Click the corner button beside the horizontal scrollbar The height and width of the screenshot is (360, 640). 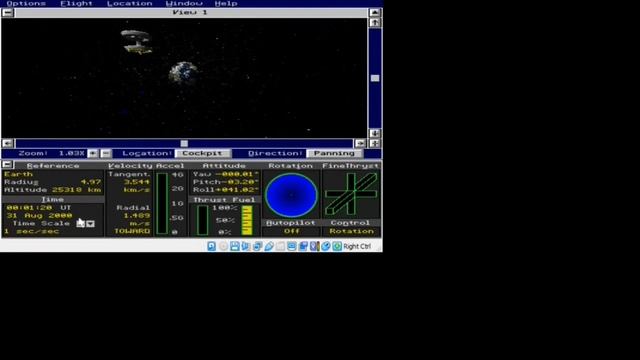point(375,143)
